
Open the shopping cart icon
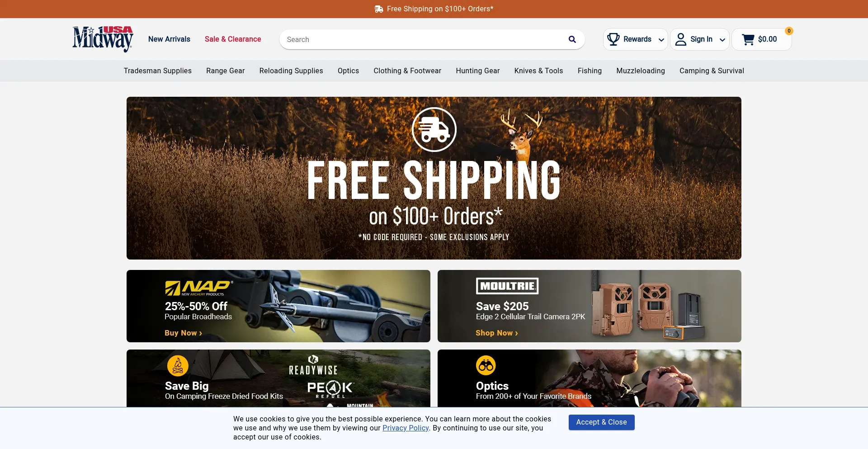[x=748, y=39]
